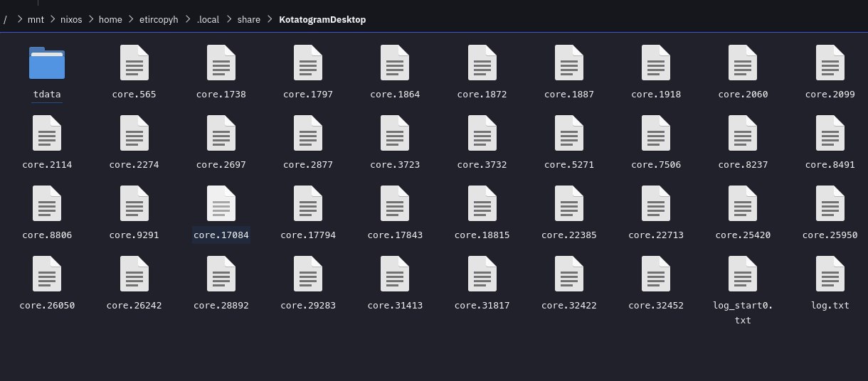This screenshot has width=868, height=381.
Task: Select the core.1797 file icon
Action: pos(308,63)
